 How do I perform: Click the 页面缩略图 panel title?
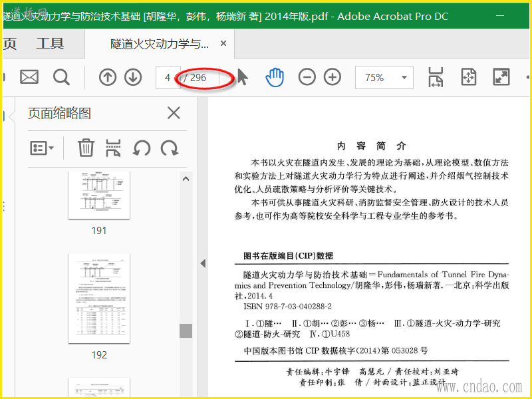point(59,113)
